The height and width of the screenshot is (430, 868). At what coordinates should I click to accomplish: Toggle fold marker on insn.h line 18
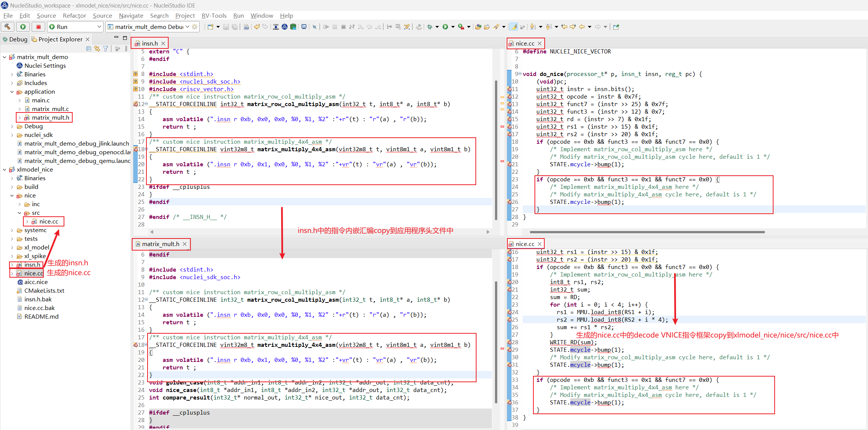pyautogui.click(x=146, y=149)
